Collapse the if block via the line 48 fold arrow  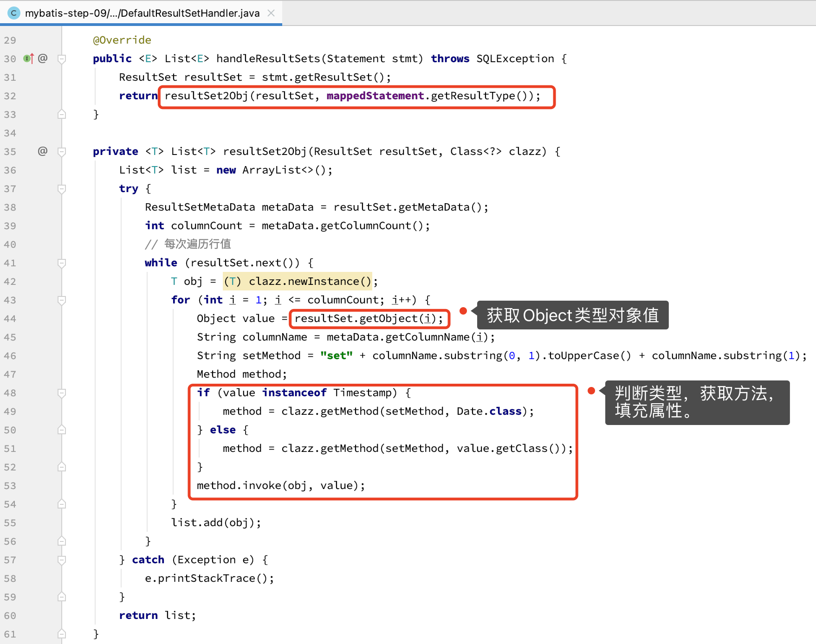[x=62, y=393]
